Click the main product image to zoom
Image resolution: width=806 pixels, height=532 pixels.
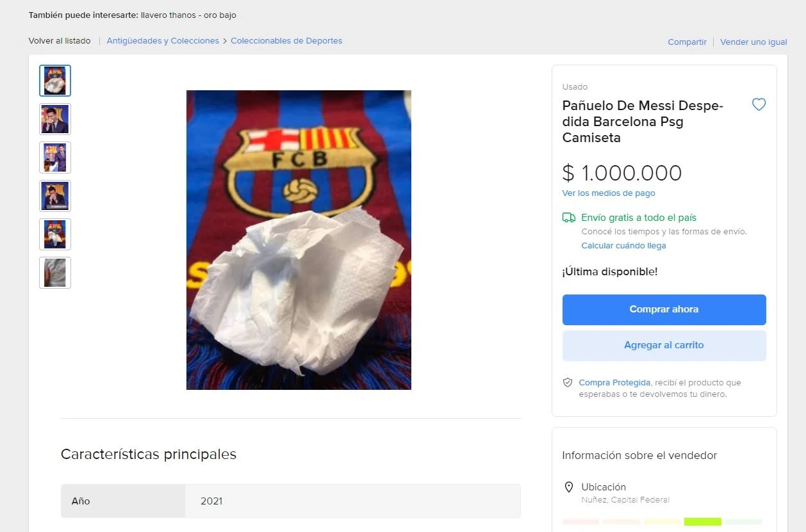point(299,239)
